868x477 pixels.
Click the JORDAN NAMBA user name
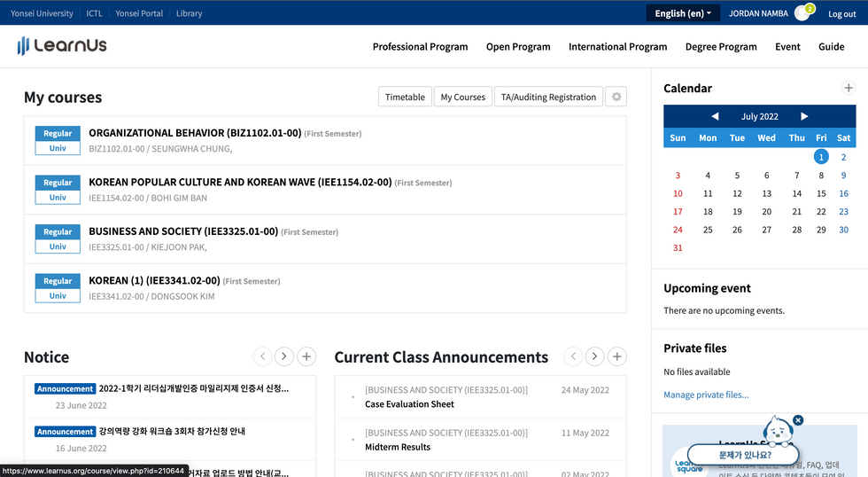(758, 13)
